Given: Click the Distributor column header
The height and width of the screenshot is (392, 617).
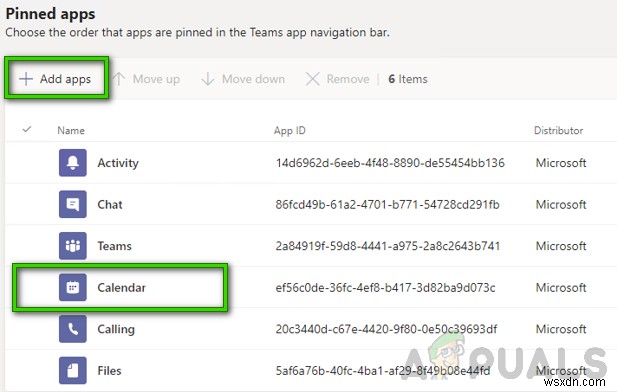Looking at the screenshot, I should point(558,130).
